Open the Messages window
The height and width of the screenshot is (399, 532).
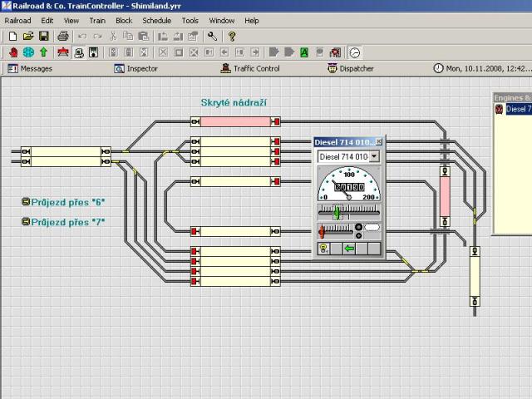[x=30, y=68]
